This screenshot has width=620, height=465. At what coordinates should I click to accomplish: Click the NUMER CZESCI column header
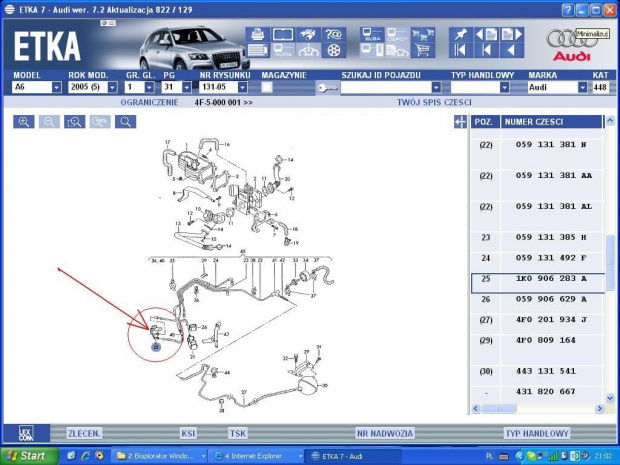(x=551, y=122)
